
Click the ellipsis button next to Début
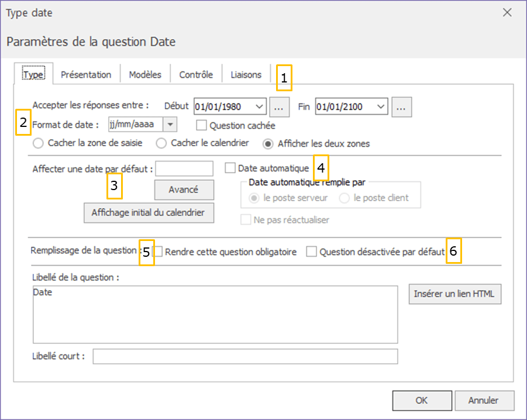pyautogui.click(x=280, y=106)
